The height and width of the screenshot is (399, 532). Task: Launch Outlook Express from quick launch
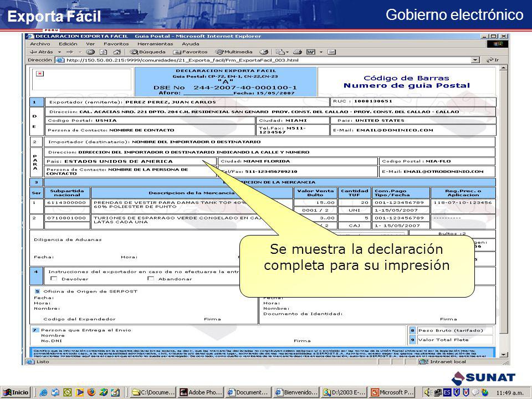(55, 392)
